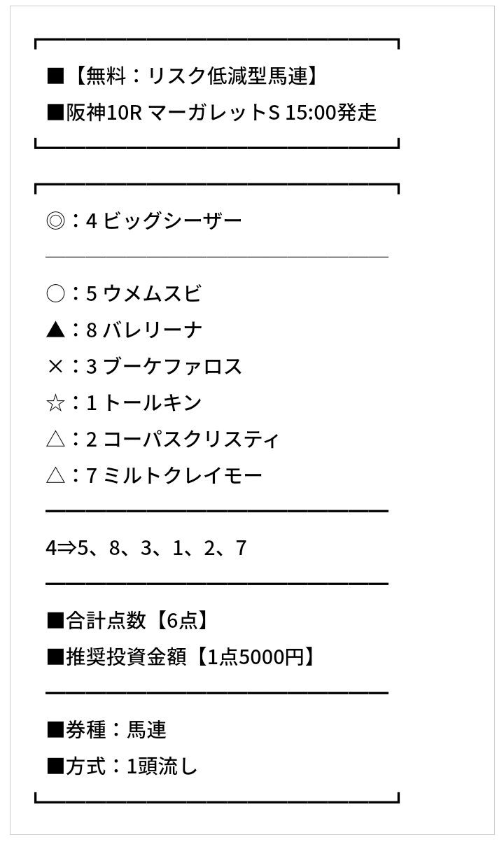Click the combination line 4⇒5、8、3、1、2、7
Viewport: 504px width, 842px height.
(x=146, y=548)
